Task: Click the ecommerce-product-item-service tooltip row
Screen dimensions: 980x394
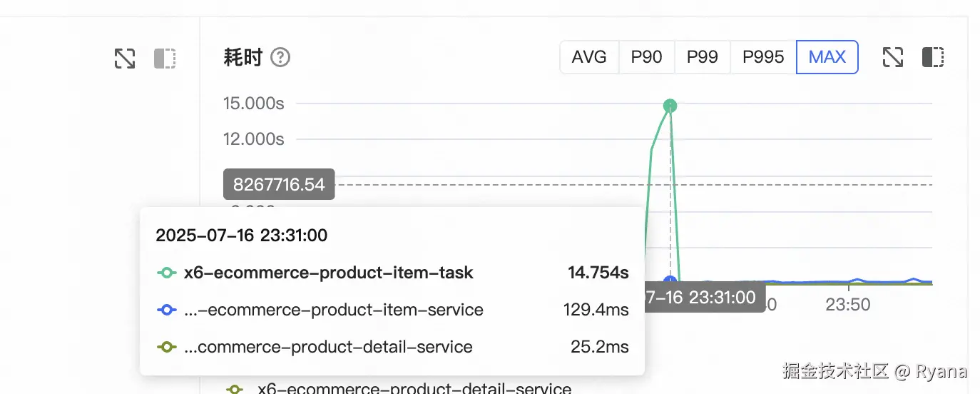Action: point(392,310)
